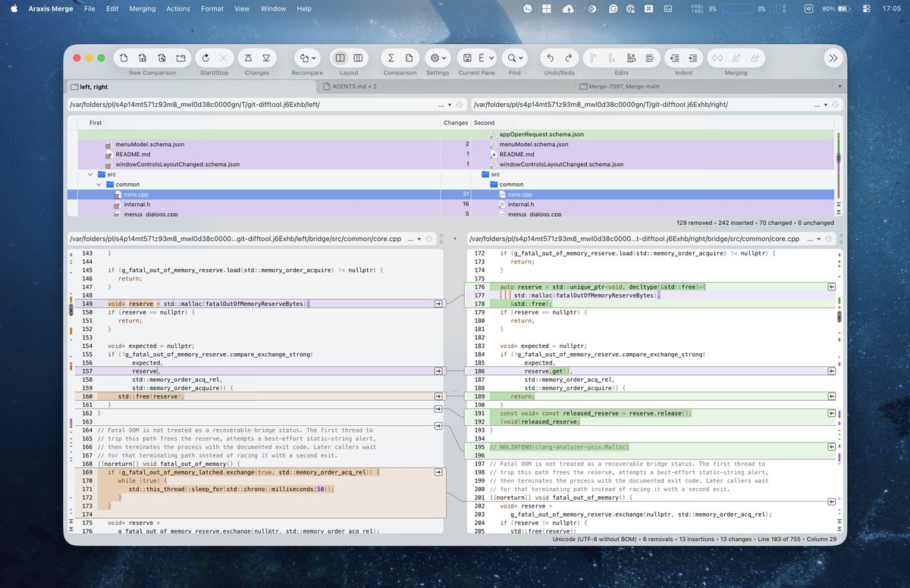Jump to the next change
The width and height of the screenshot is (910, 588).
coord(266,58)
